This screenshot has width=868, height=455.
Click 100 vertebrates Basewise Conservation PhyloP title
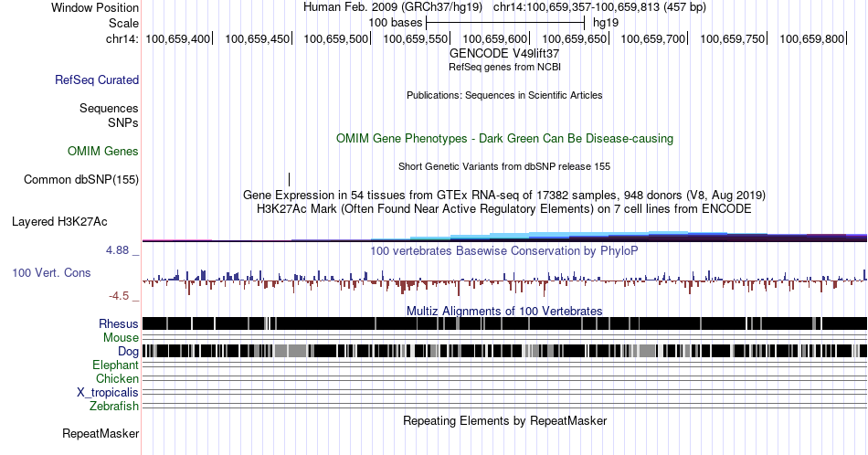click(x=504, y=250)
